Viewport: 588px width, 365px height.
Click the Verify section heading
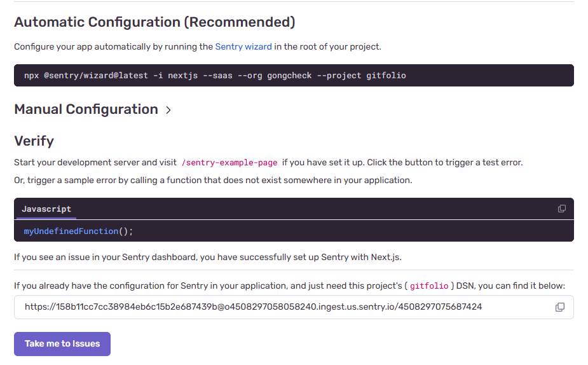[34, 141]
